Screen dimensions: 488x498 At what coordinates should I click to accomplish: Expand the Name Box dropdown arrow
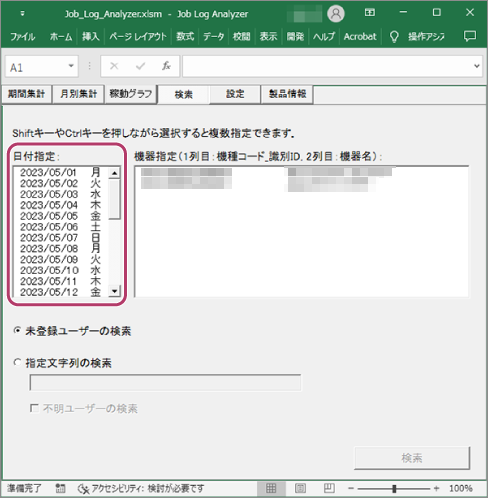71,66
